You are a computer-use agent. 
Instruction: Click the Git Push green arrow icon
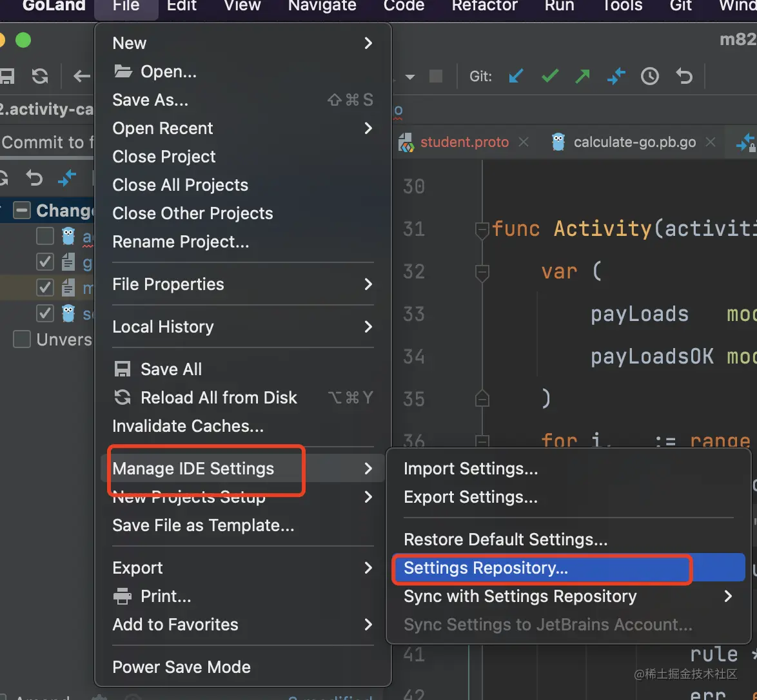tap(583, 76)
